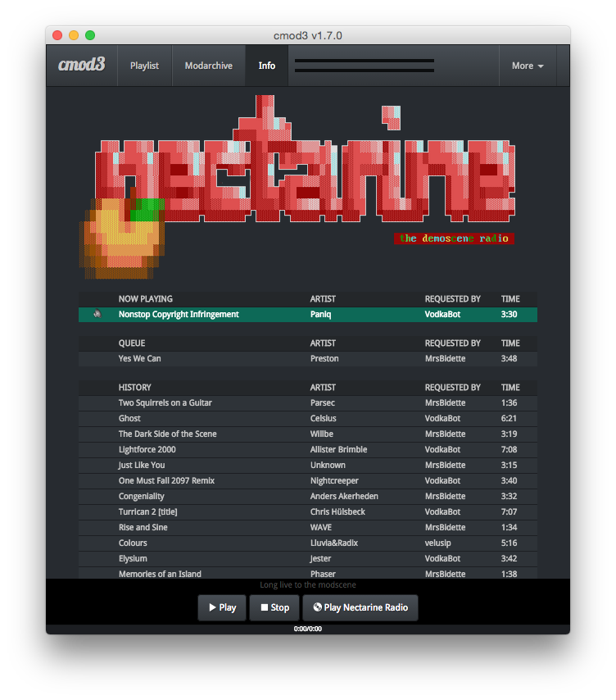The image size is (616, 700).
Task: Switch to the Modarchive tab
Action: [x=209, y=66]
